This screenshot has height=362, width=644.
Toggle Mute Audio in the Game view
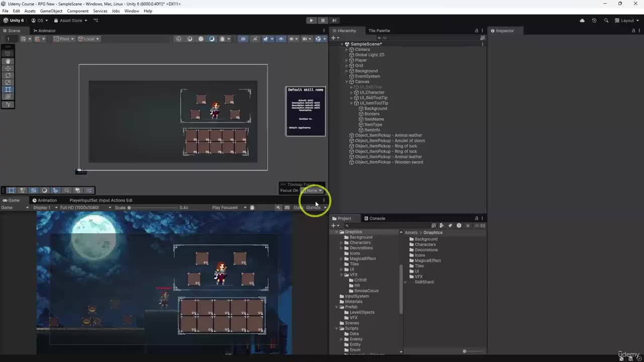coord(278,208)
